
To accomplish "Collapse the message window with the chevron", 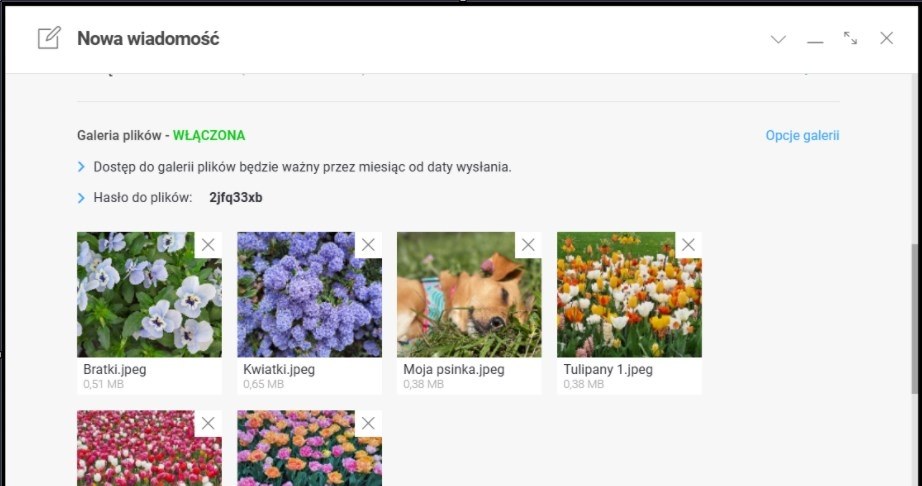I will [x=778, y=39].
